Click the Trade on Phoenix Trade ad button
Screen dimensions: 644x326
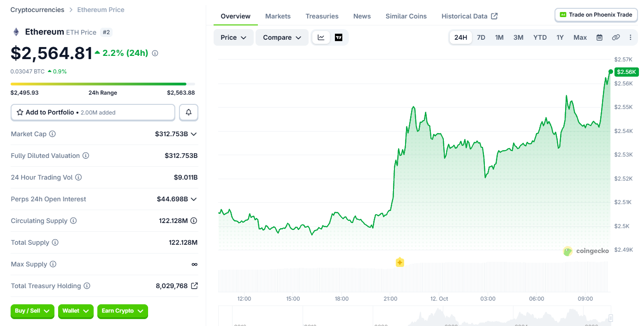click(x=596, y=15)
